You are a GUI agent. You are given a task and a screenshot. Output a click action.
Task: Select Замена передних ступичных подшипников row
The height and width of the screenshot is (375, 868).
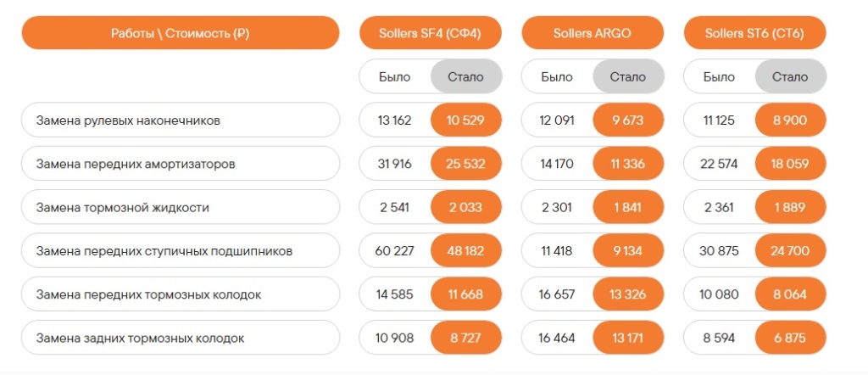point(181,251)
